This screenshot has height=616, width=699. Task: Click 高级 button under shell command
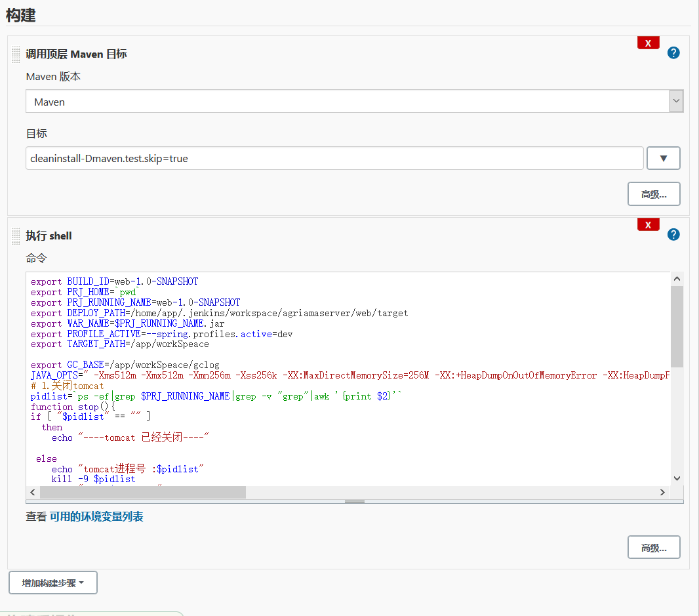654,547
